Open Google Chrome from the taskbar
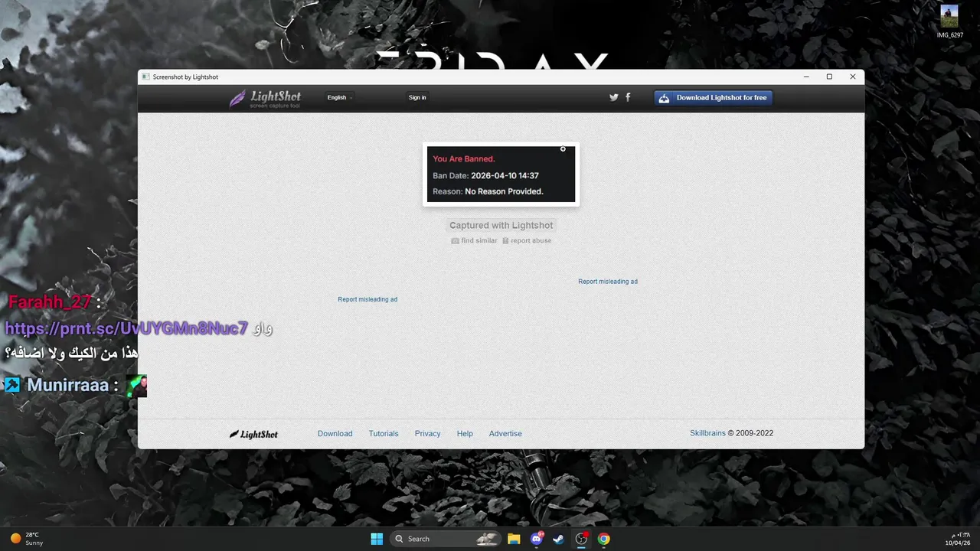Image resolution: width=980 pixels, height=551 pixels. [x=604, y=539]
